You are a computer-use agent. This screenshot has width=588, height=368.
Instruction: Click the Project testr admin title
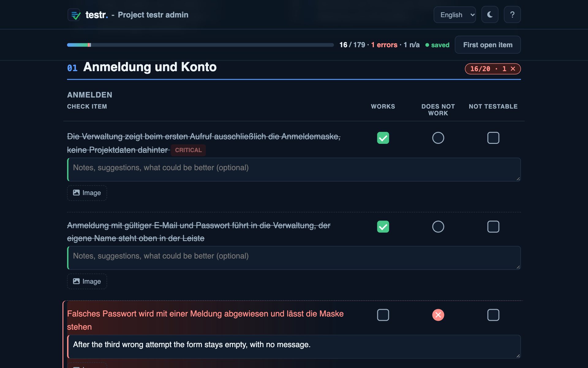click(153, 15)
